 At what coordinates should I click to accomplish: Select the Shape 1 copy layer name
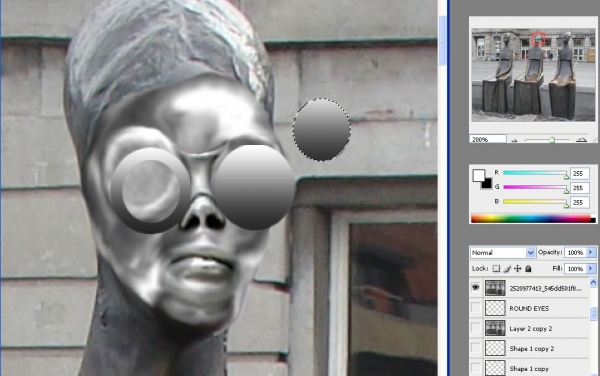click(x=529, y=369)
